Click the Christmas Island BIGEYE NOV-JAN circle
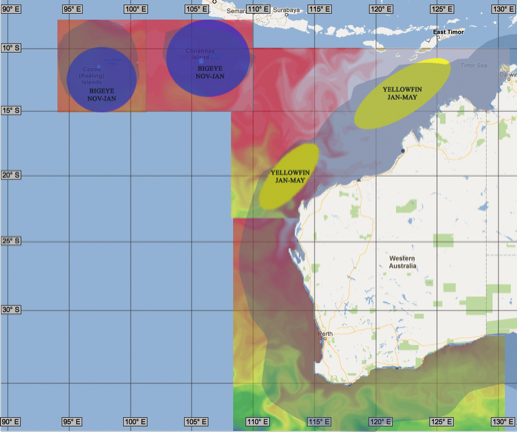Screen dimensions: 517x432 tap(208, 58)
